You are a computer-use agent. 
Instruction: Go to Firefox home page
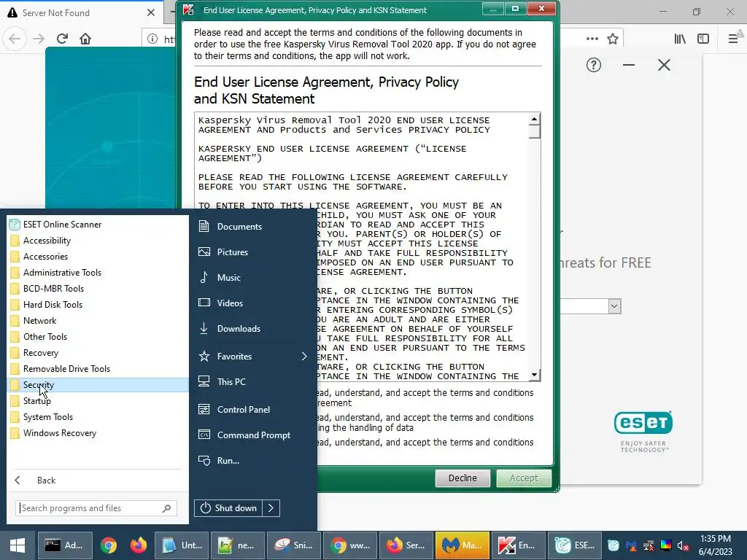[x=85, y=39]
